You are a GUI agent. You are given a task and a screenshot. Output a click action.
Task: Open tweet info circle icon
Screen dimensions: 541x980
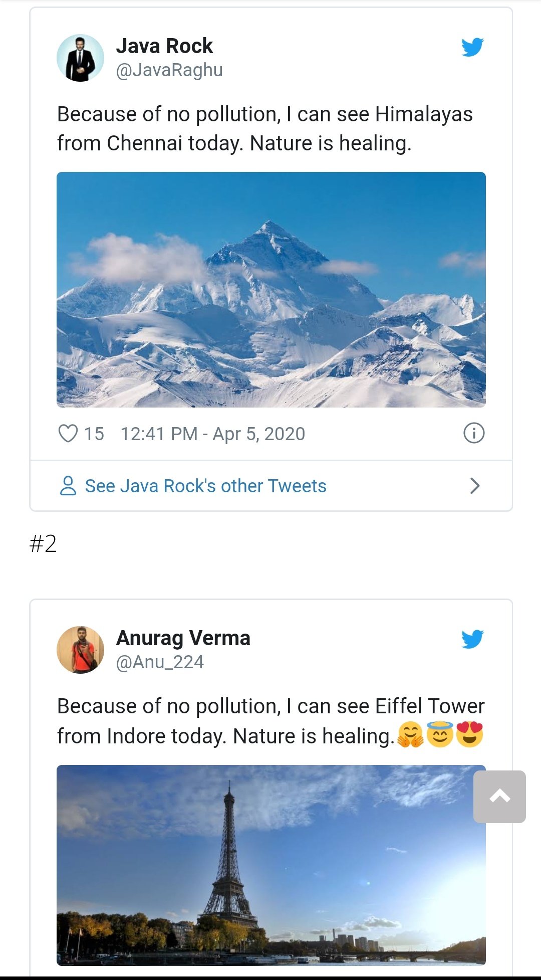[x=474, y=433]
